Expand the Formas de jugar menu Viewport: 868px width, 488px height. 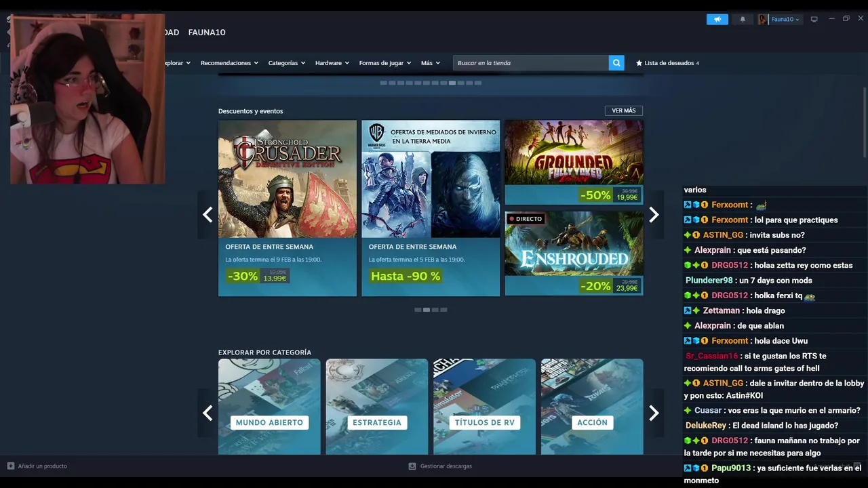pyautogui.click(x=385, y=63)
